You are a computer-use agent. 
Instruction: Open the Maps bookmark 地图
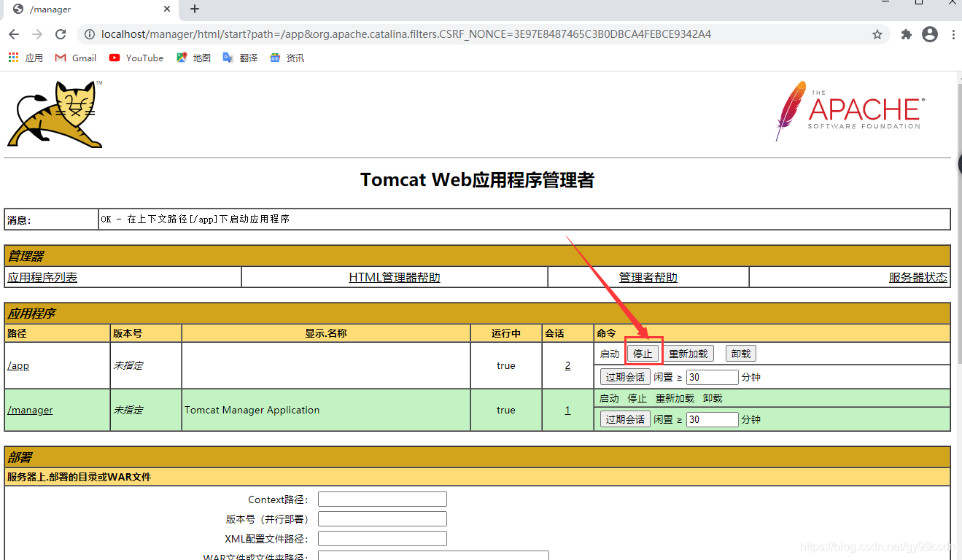coord(193,58)
